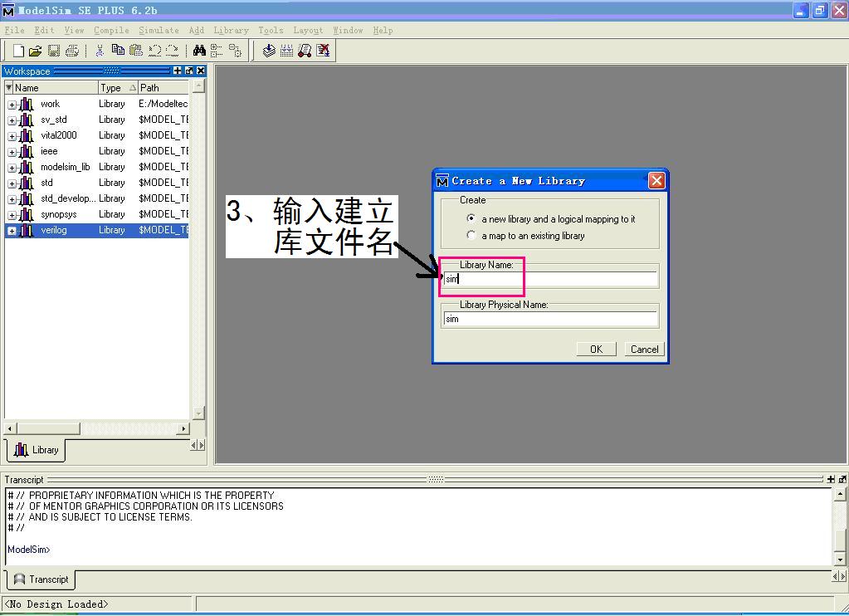Image resolution: width=849 pixels, height=616 pixels.
Task: Open the Library menu
Action: coord(232,31)
